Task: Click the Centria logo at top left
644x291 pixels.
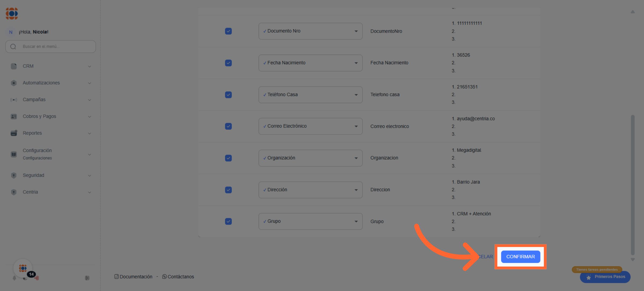Action: pos(12,13)
